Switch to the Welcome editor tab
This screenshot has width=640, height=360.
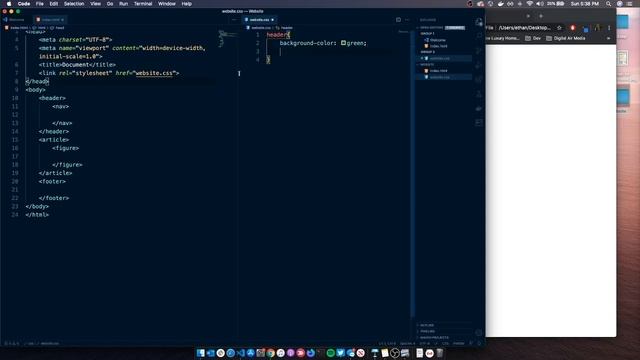(16, 20)
